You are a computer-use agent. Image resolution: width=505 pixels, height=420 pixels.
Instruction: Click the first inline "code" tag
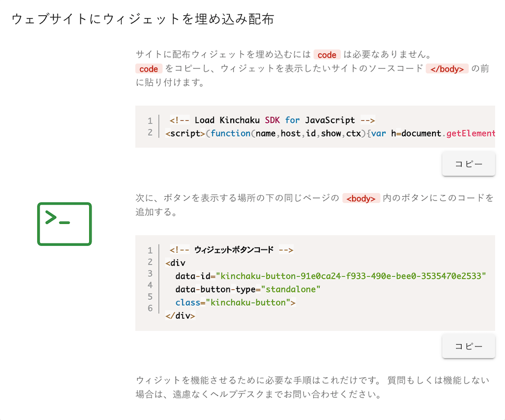[x=327, y=55]
